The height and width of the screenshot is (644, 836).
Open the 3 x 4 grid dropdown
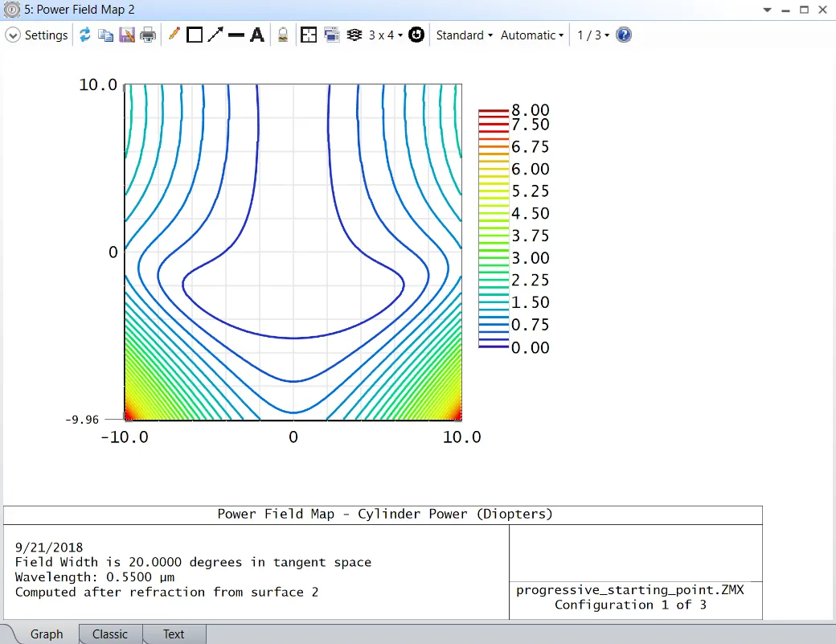tap(386, 35)
